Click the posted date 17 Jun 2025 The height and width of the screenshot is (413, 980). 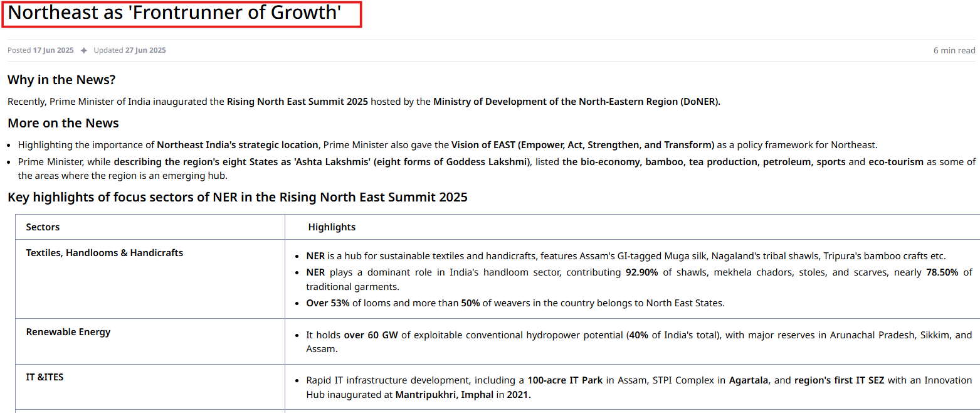(53, 50)
